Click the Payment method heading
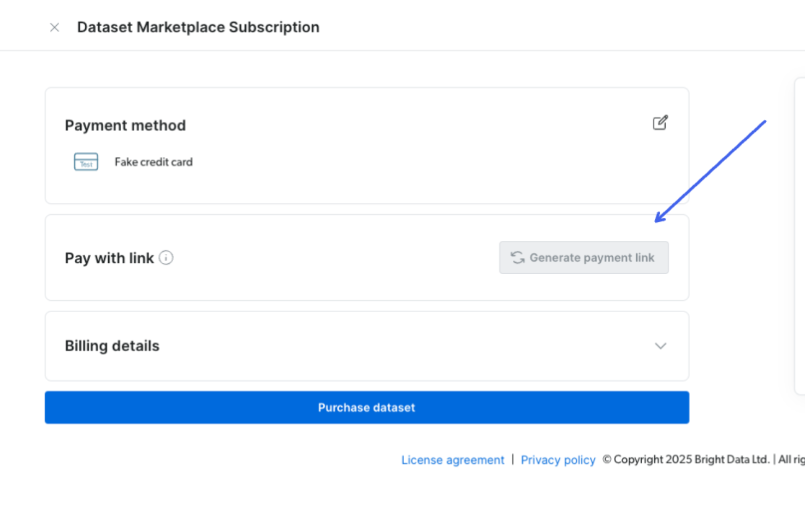 click(125, 125)
